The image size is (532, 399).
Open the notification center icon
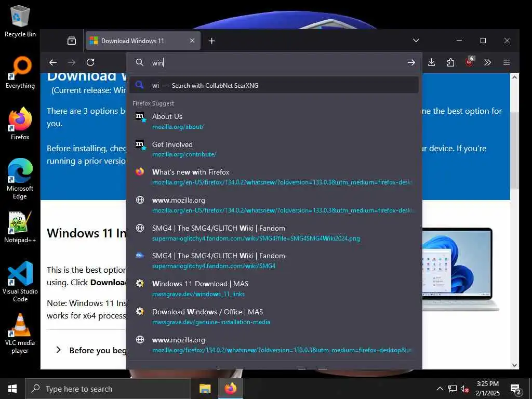tap(515, 389)
